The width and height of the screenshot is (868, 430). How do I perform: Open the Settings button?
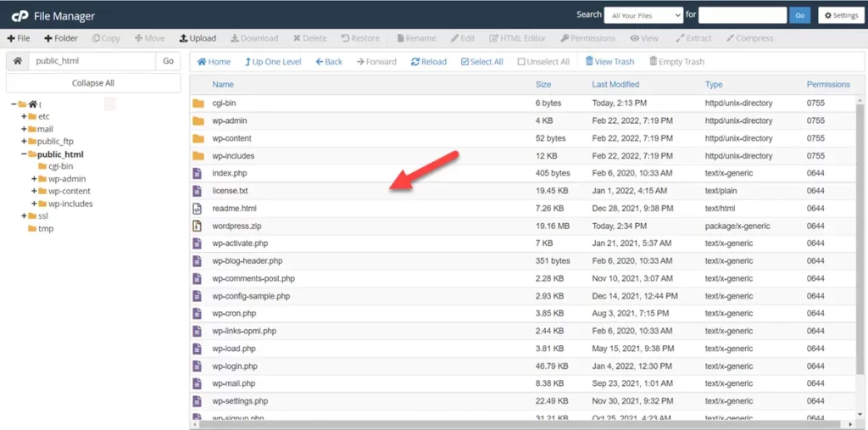click(841, 15)
